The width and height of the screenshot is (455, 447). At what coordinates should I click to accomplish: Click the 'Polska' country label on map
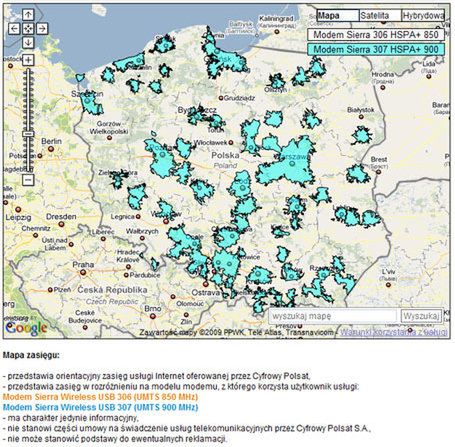(x=225, y=155)
